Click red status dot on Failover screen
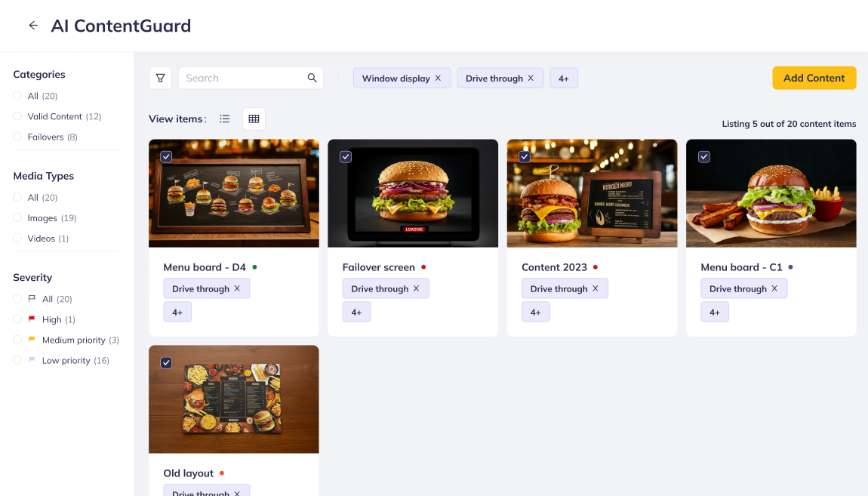Screen dimensions: 868x496 (x=423, y=266)
